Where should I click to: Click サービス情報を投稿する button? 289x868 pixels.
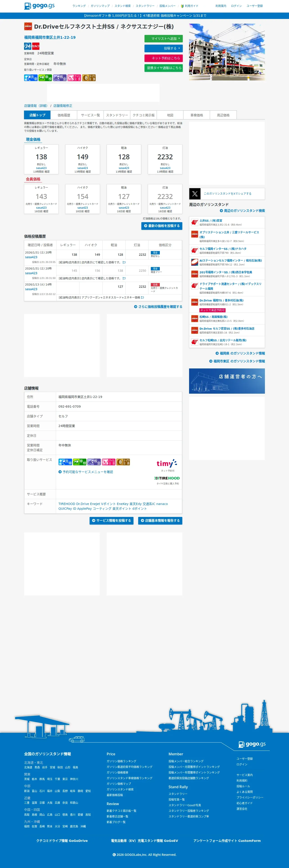pyautogui.click(x=111, y=521)
